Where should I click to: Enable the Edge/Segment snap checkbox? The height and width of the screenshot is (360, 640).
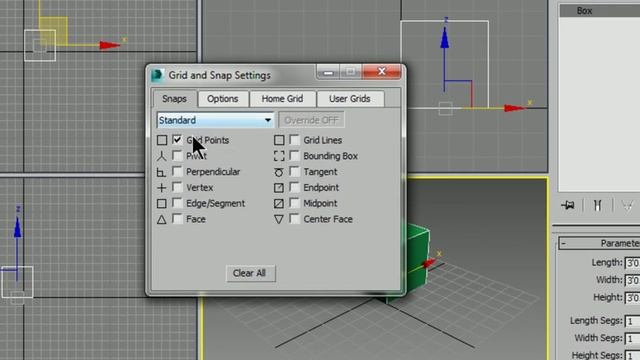coord(177,203)
